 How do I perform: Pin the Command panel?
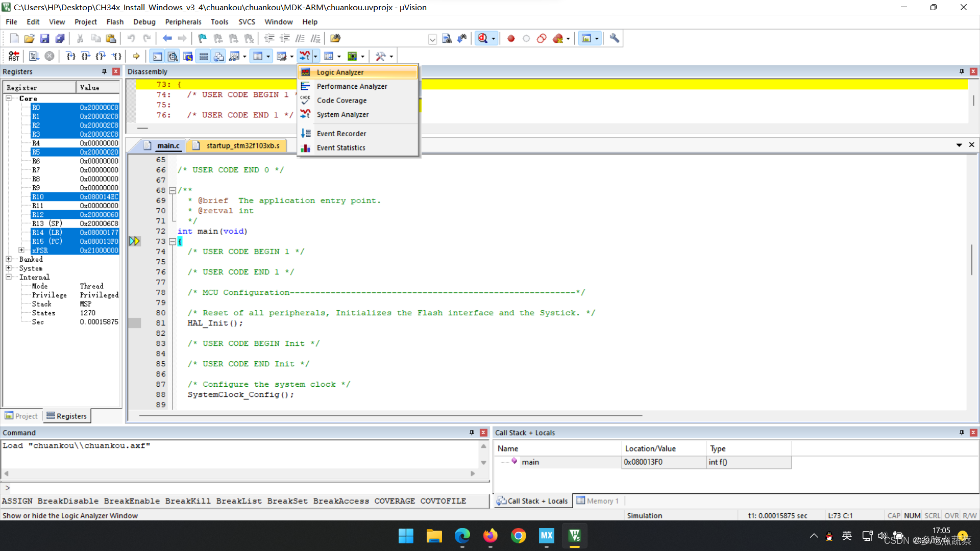(472, 433)
